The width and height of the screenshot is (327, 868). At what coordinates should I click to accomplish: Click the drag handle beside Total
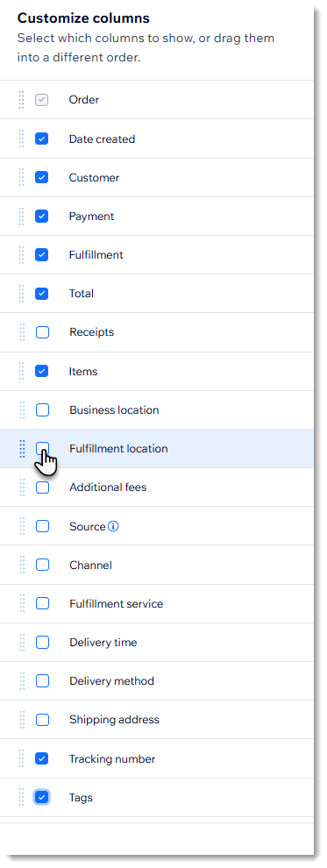[22, 294]
